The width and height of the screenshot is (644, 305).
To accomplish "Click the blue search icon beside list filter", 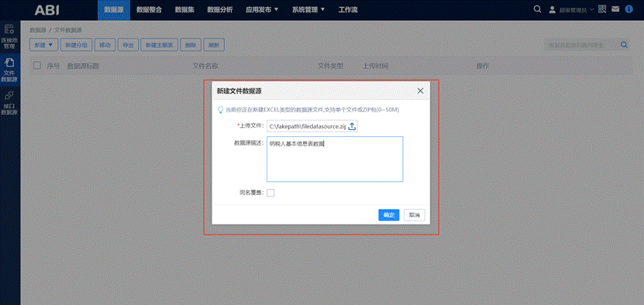I will pos(624,45).
